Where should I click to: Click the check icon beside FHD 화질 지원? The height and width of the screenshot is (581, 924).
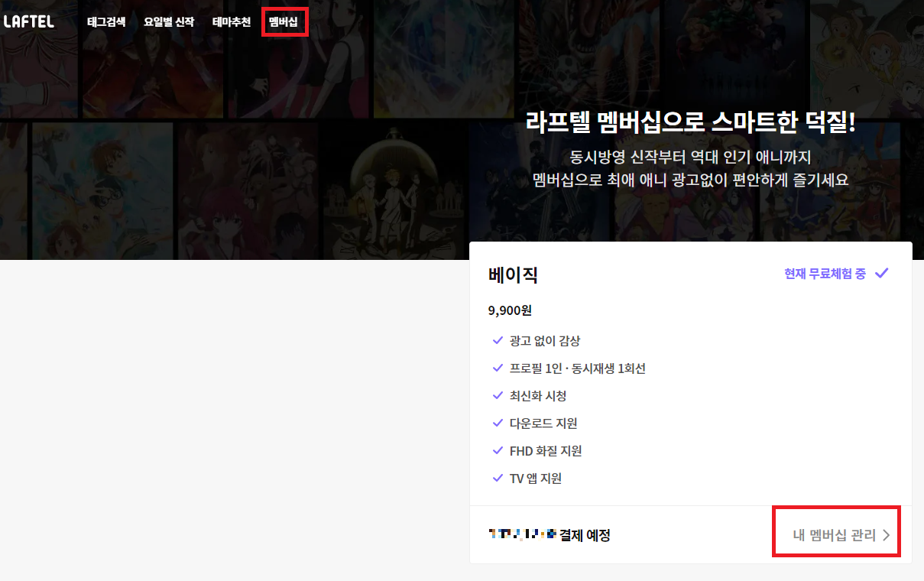498,451
